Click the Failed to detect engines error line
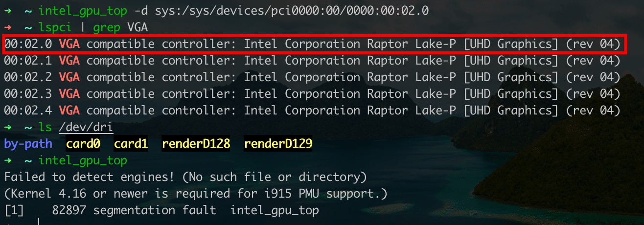Image resolution: width=644 pixels, height=225 pixels. pos(185,177)
